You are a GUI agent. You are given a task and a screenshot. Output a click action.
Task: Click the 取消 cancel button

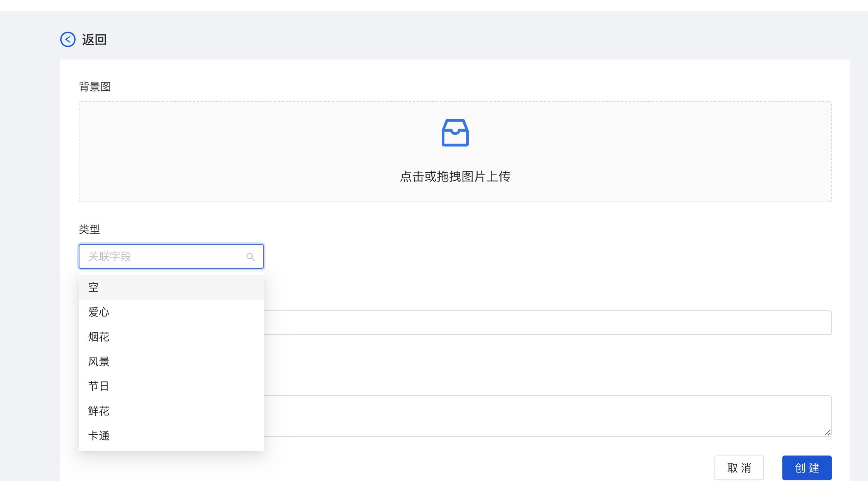point(739,468)
